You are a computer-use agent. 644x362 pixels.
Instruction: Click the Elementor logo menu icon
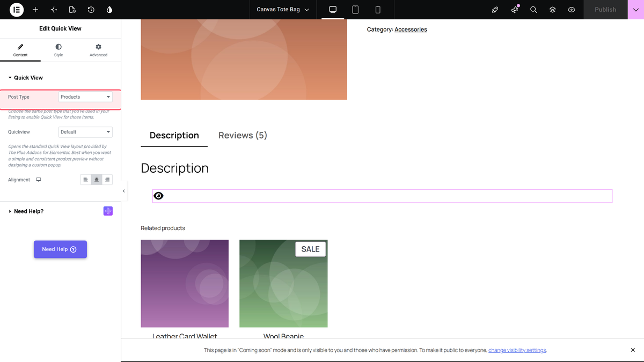point(17,10)
